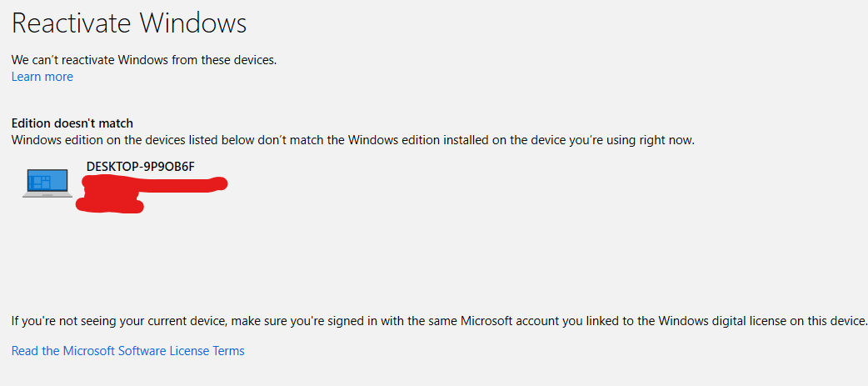Viewport: 868px width, 386px height.
Task: Click the laptop device icon
Action: pyautogui.click(x=47, y=183)
